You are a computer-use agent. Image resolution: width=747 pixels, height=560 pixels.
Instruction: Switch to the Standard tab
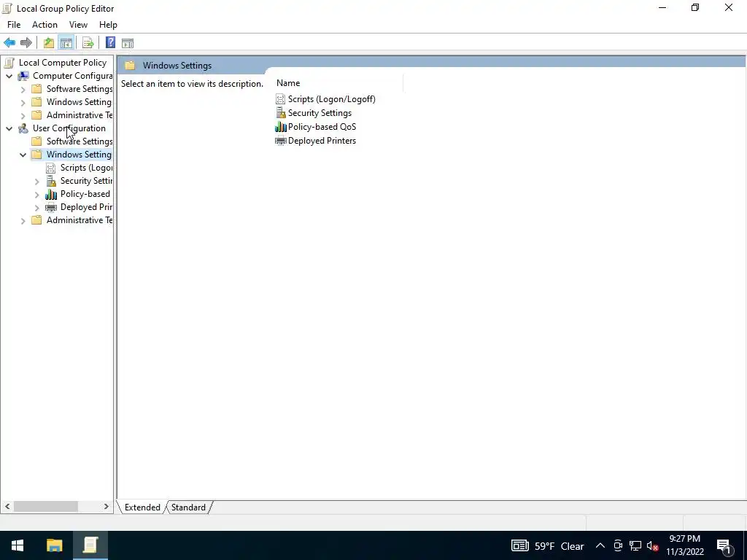(189, 507)
